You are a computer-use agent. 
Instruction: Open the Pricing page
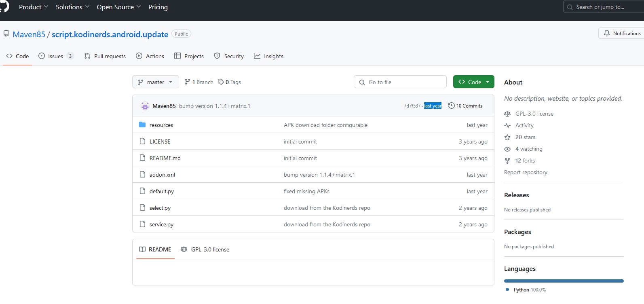pyautogui.click(x=158, y=7)
